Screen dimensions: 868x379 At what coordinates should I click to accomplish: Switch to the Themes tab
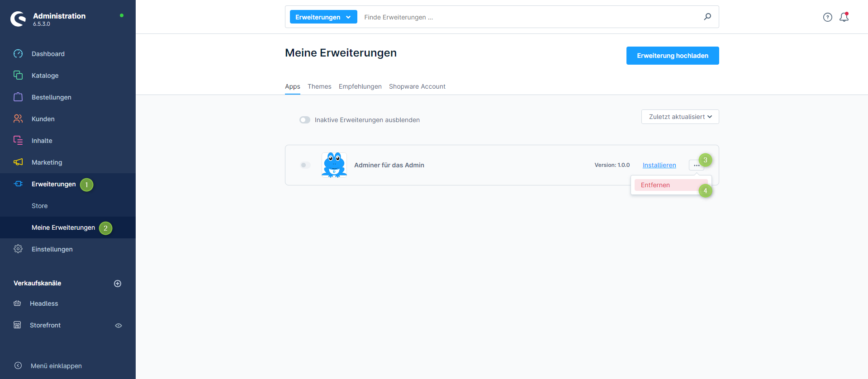coord(319,86)
